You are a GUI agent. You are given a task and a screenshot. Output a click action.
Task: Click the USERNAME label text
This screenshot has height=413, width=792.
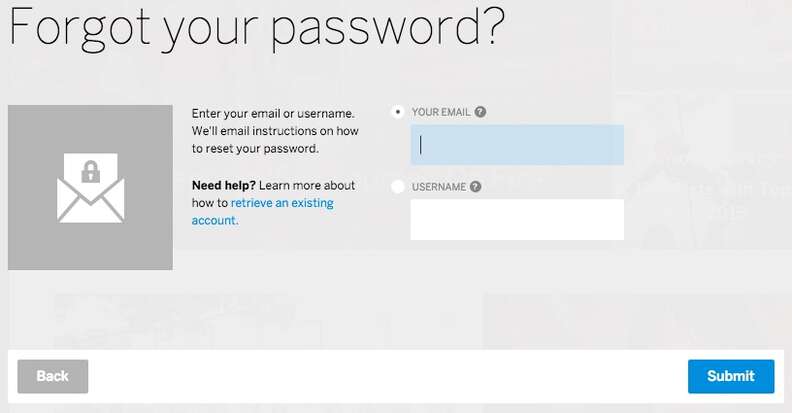[x=438, y=186]
